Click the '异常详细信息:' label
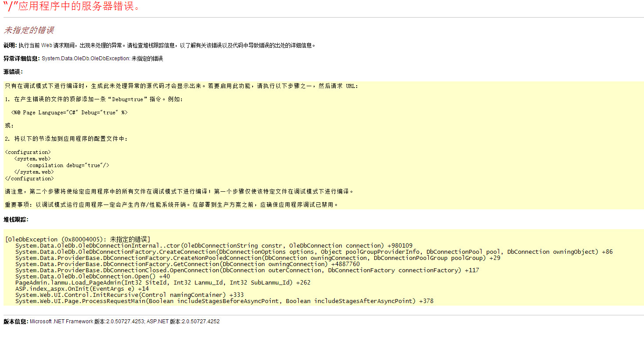This screenshot has height=358, width=644. 22,58
